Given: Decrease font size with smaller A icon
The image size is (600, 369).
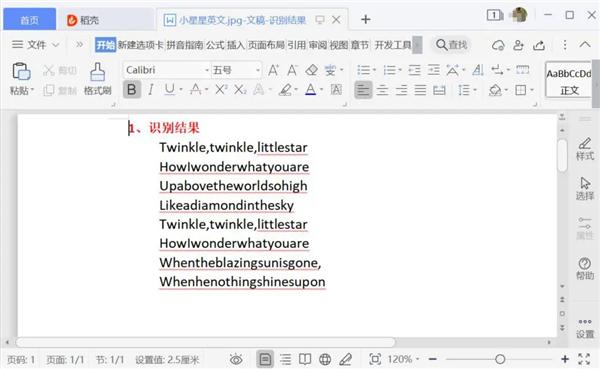Looking at the screenshot, I should [x=292, y=70].
